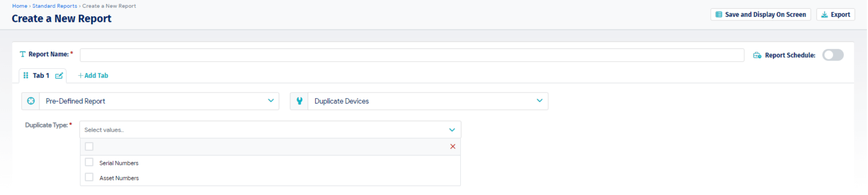Click the Report Schedule calendar icon
The height and width of the screenshot is (195, 868).
click(757, 55)
